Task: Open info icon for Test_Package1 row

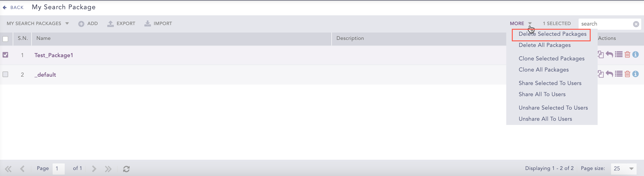Action: point(635,54)
